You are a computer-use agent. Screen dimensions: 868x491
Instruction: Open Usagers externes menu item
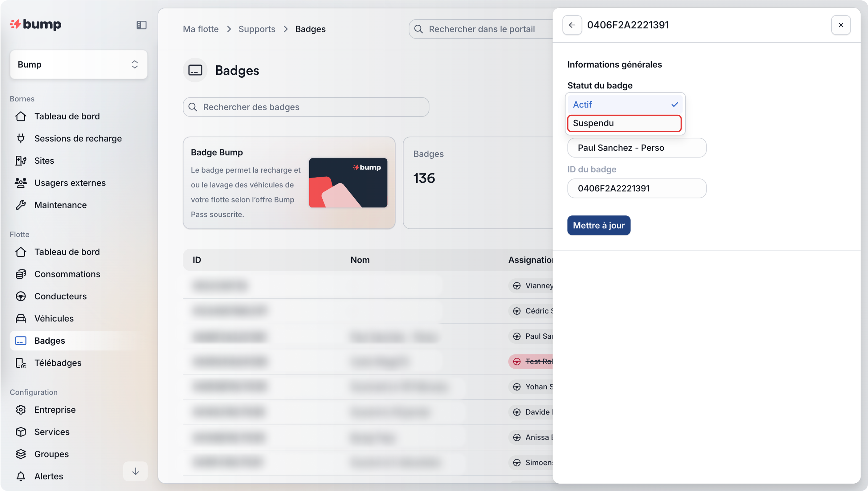tap(70, 183)
